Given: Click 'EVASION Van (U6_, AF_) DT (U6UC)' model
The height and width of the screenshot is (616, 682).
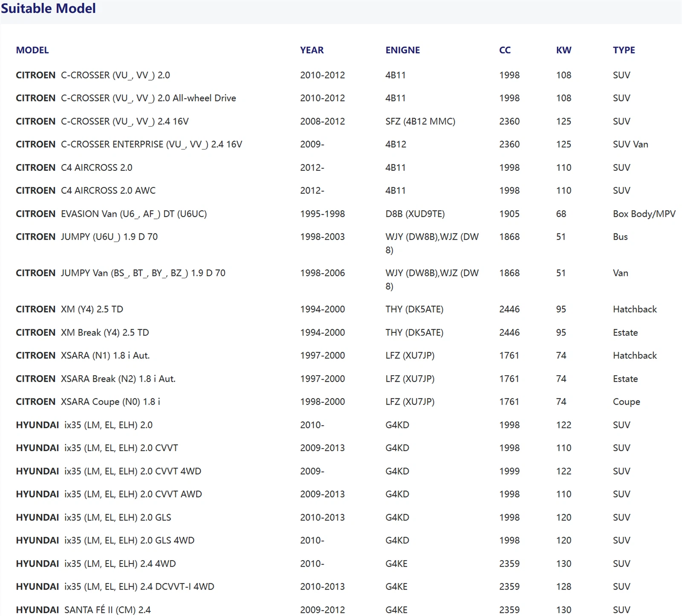Looking at the screenshot, I should click(134, 214).
